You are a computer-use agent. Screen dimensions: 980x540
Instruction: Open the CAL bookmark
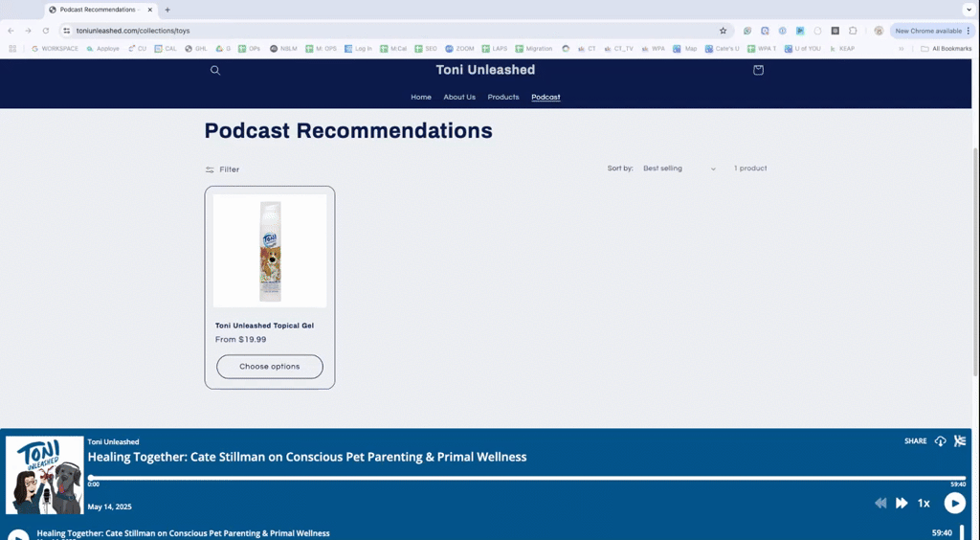click(x=166, y=49)
